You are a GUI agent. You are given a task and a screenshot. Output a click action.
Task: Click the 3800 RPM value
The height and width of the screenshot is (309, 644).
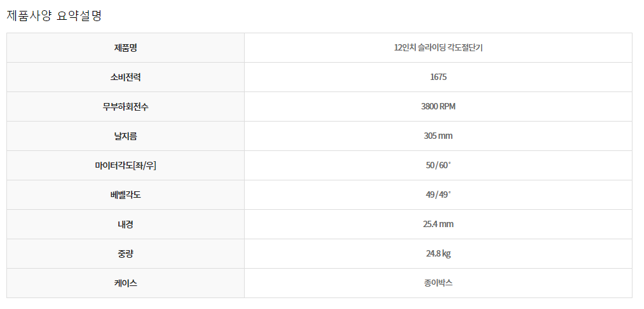click(x=438, y=107)
